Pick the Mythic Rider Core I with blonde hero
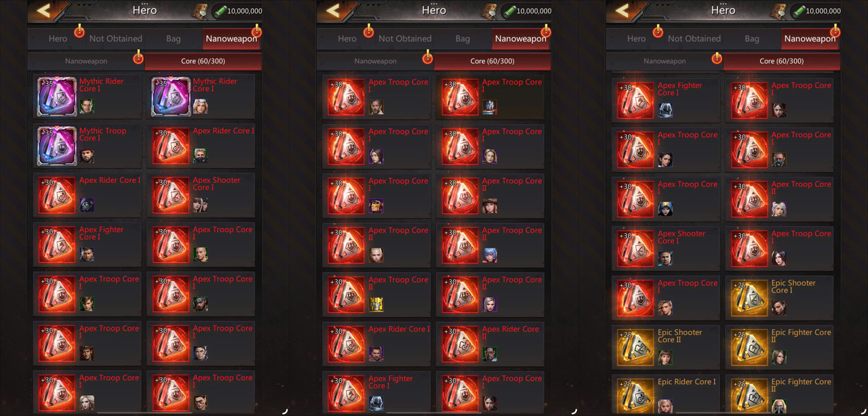868x416 pixels. click(201, 96)
